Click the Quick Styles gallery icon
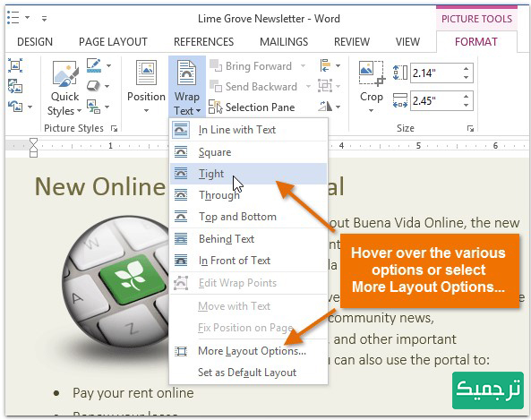The image size is (531, 420). pos(65,73)
